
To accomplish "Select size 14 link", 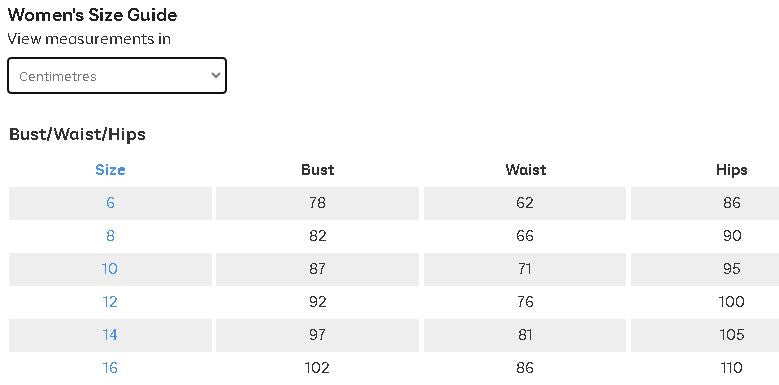I will pyautogui.click(x=110, y=334).
